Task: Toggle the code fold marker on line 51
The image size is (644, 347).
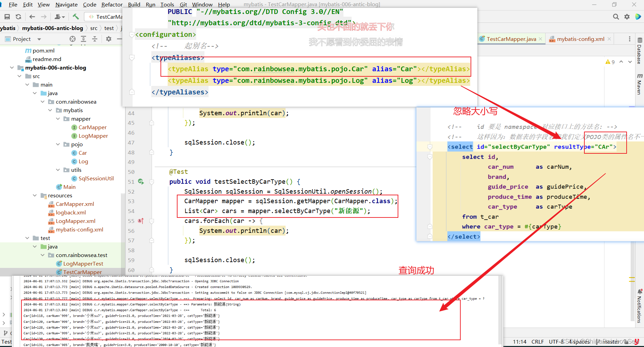Action: pos(152,182)
